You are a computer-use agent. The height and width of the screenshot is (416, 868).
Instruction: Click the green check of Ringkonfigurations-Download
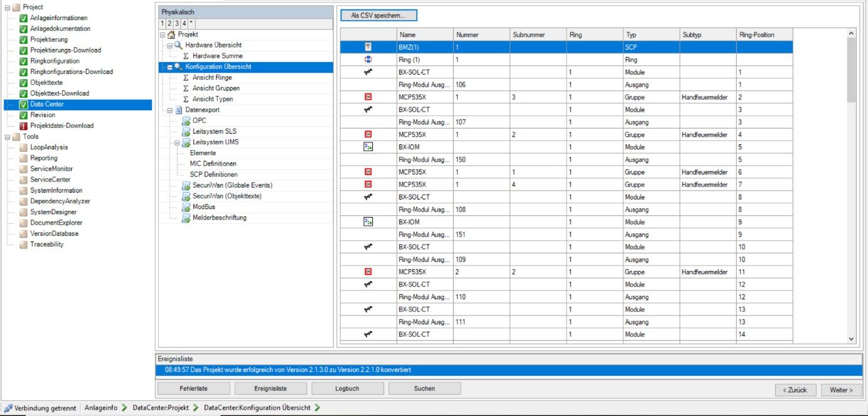pyautogui.click(x=24, y=72)
